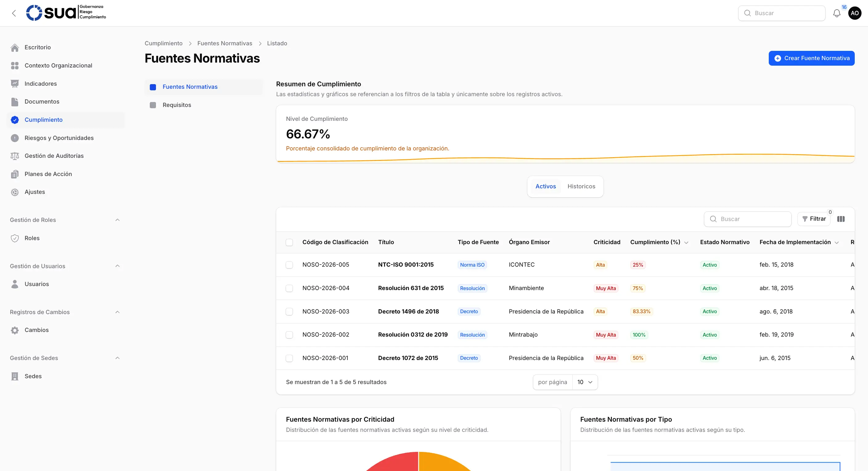The width and height of the screenshot is (868, 471).
Task: Focus the top global Buscar field
Action: pos(781,13)
